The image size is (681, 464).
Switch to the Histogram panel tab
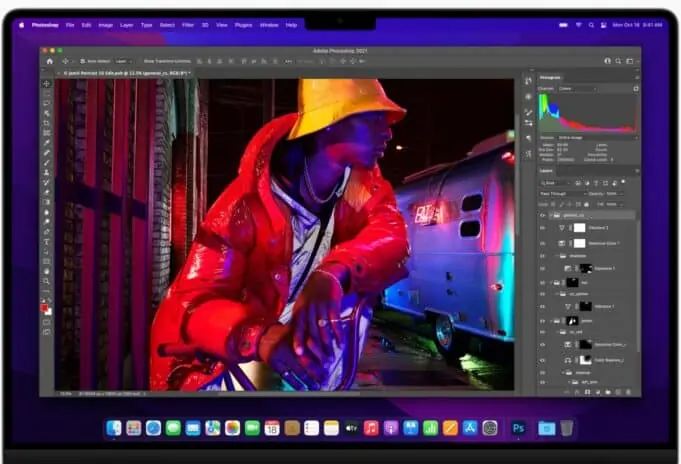pyautogui.click(x=550, y=78)
